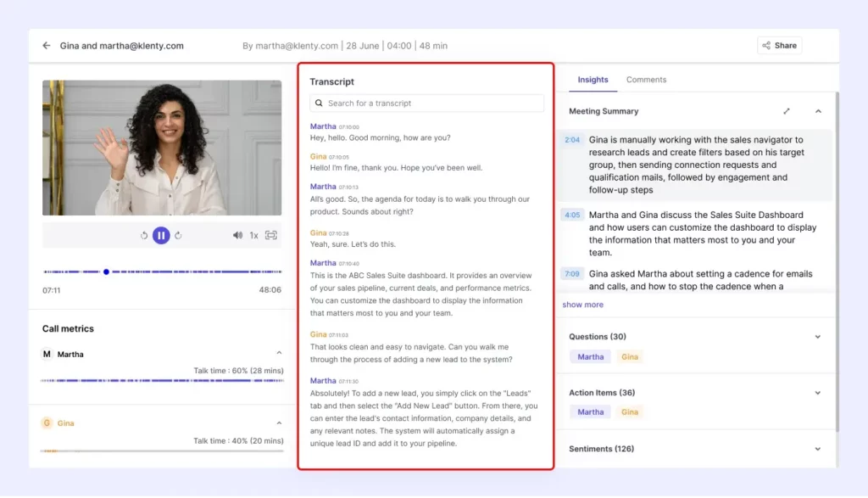The width and height of the screenshot is (868, 498).
Task: Expand the Questions section
Action: [x=817, y=336]
